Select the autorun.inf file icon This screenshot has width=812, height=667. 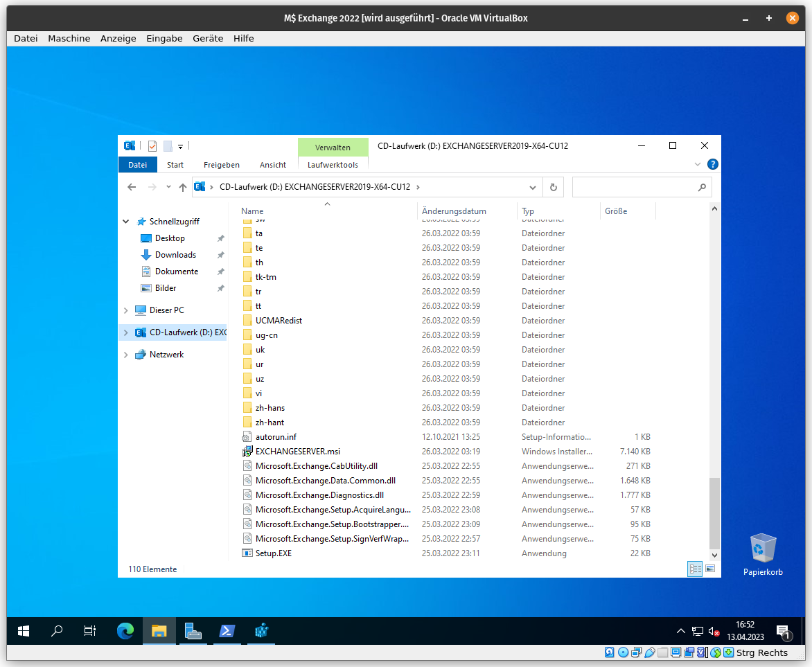click(x=247, y=437)
